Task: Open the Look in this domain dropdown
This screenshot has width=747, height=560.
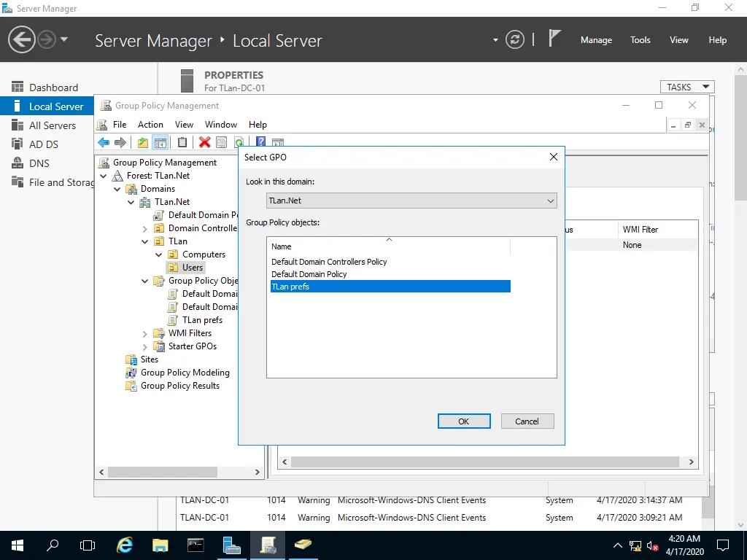Action: pyautogui.click(x=411, y=201)
